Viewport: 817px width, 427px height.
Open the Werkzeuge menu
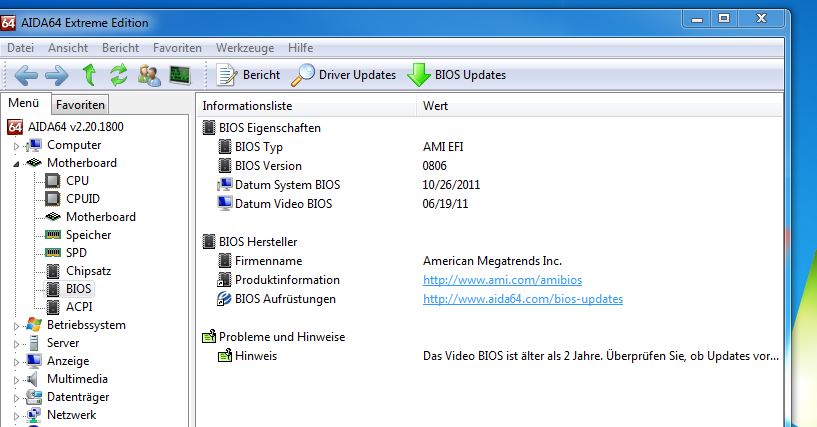pos(245,48)
